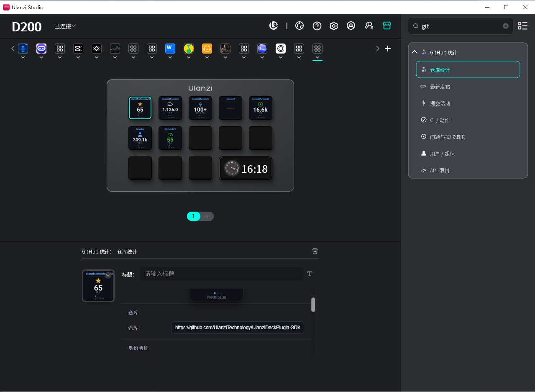535x392 pixels.
Task: Select the 提交活动 action
Action: click(x=468, y=103)
